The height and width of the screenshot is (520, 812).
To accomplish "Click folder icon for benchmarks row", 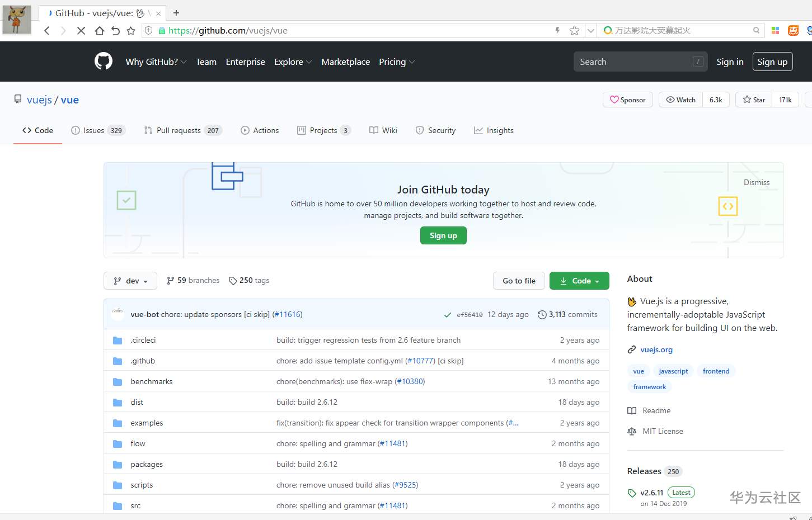I will [118, 382].
